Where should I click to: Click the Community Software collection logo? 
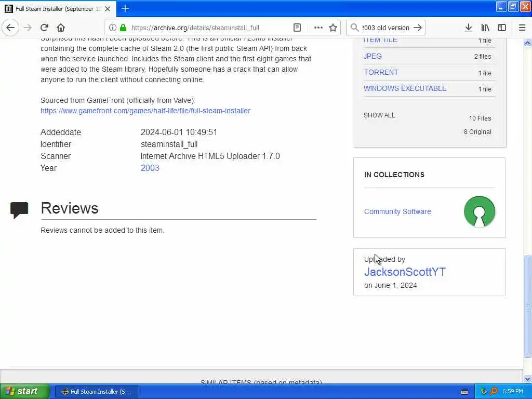click(x=480, y=211)
